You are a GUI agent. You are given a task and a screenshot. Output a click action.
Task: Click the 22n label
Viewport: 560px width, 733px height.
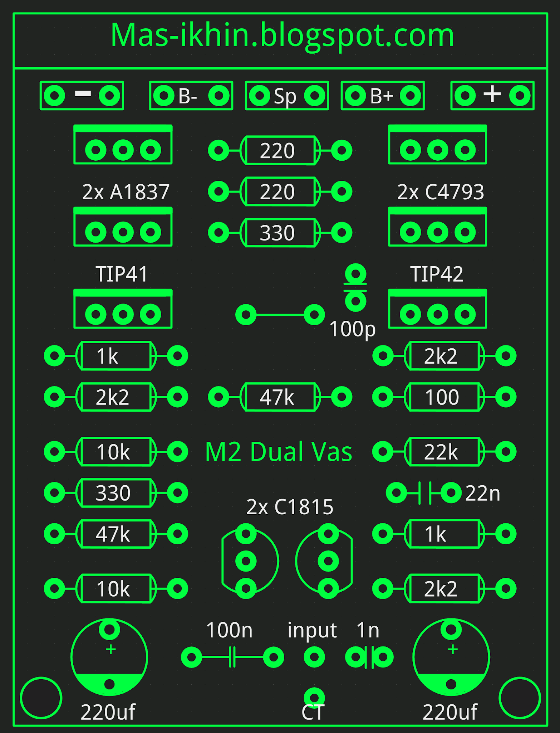[482, 494]
